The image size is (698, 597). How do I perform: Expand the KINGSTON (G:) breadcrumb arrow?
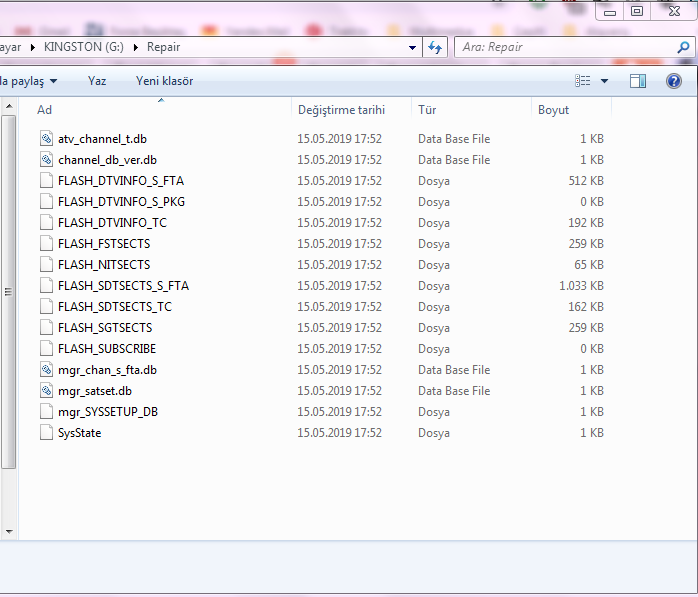pos(136,47)
